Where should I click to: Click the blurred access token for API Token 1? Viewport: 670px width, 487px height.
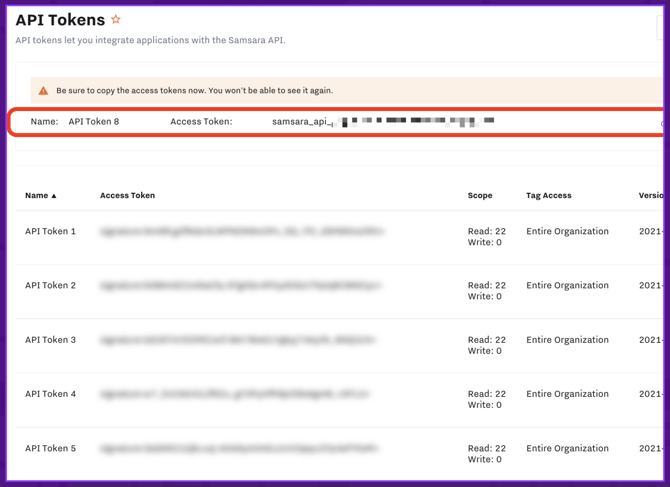pyautogui.click(x=241, y=232)
